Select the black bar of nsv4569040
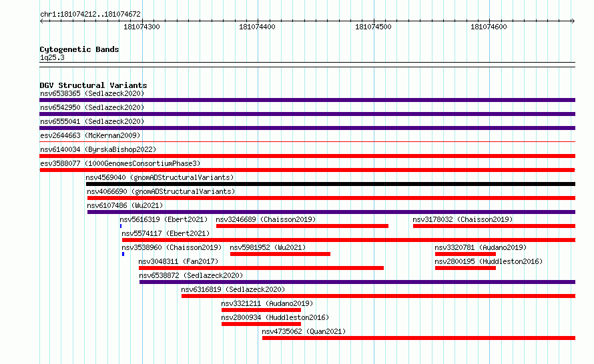 331,184
